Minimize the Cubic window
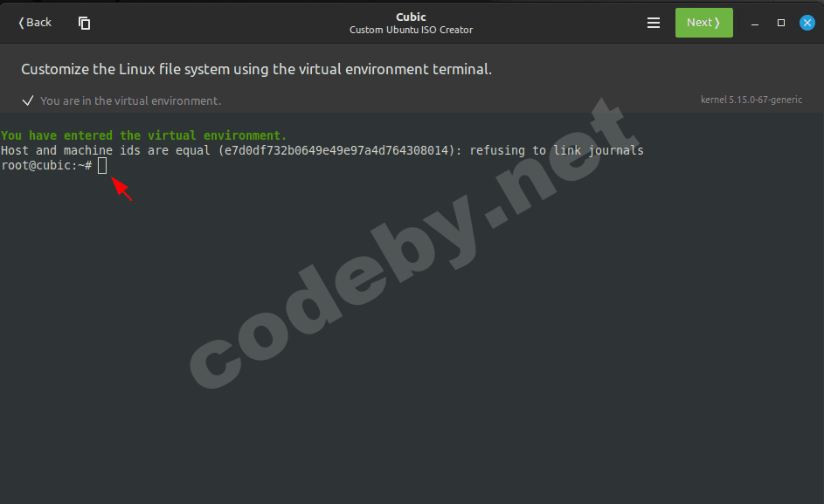The width and height of the screenshot is (824, 504). click(x=755, y=23)
